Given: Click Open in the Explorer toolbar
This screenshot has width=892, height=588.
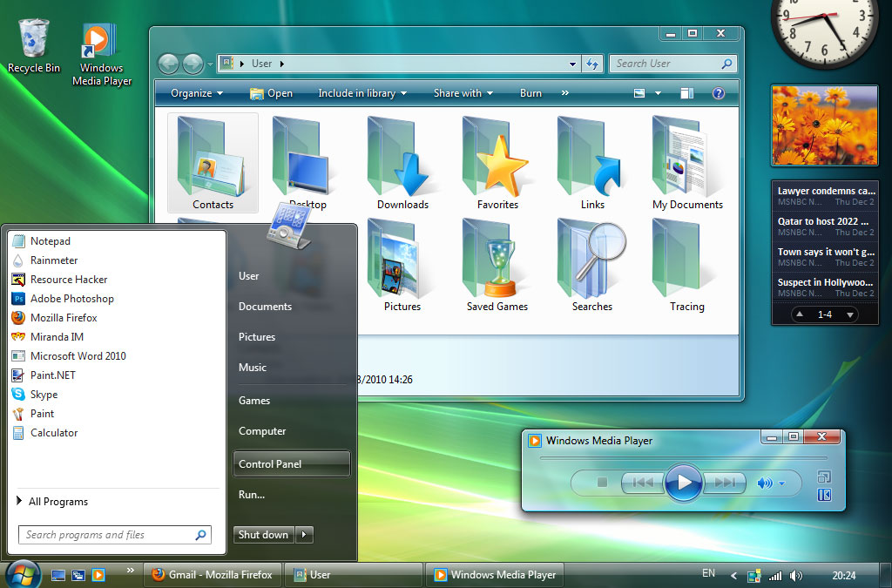Looking at the screenshot, I should 272,93.
